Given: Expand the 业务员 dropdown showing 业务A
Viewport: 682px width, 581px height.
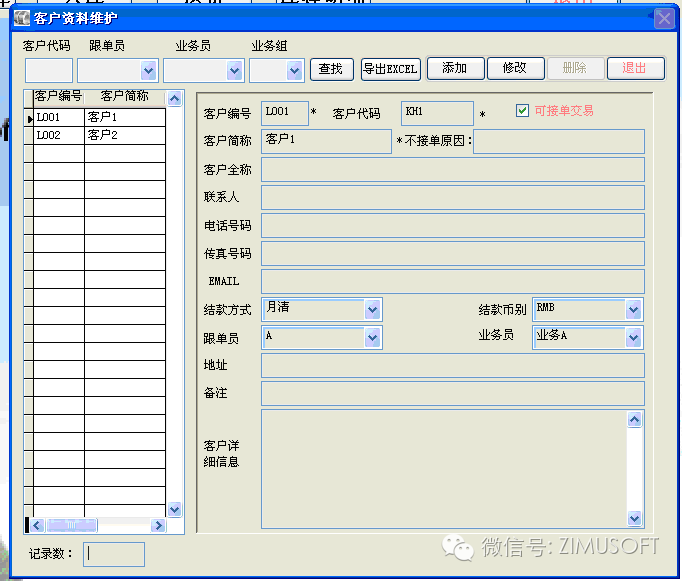Looking at the screenshot, I should [x=633, y=338].
